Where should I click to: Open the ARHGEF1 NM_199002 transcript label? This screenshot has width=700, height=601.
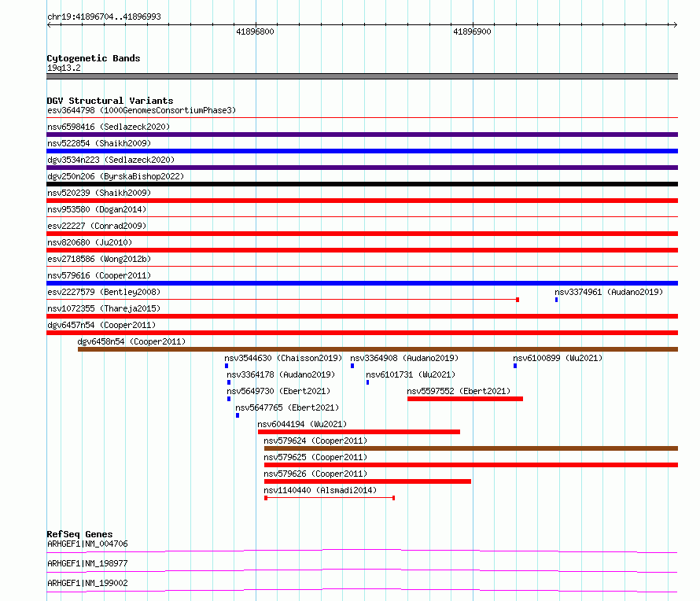pos(87,583)
